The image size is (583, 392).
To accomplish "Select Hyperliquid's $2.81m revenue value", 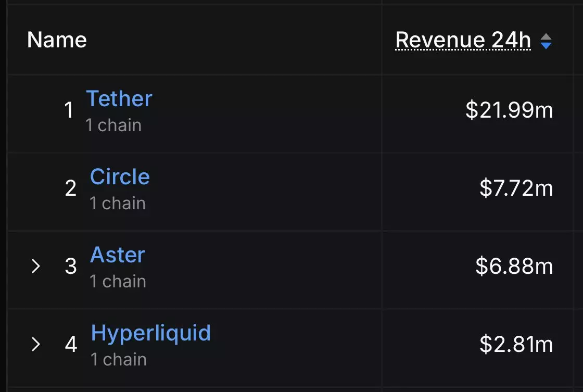I will click(516, 345).
